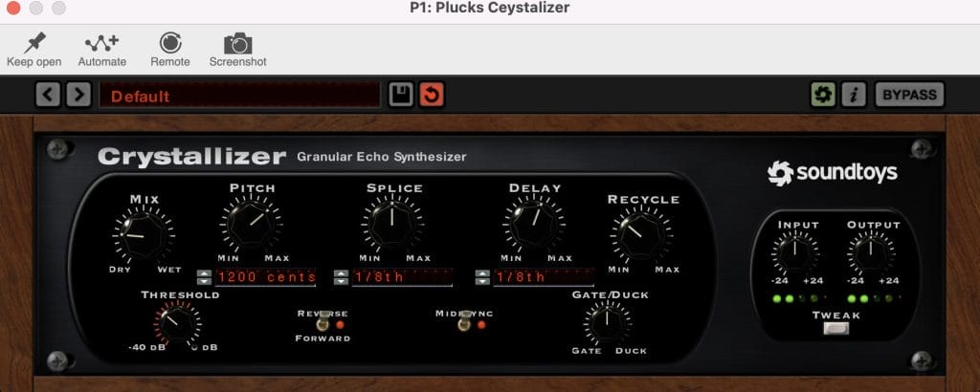Go to next preset arrow

pos(78,95)
